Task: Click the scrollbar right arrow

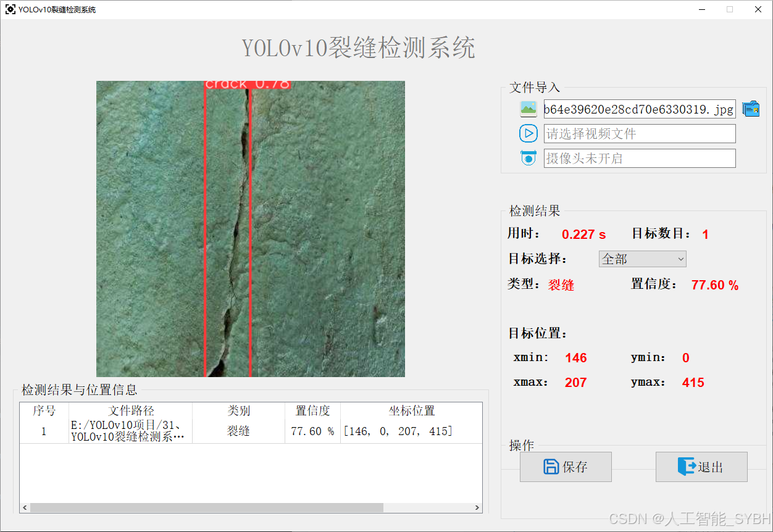Action: [x=477, y=507]
